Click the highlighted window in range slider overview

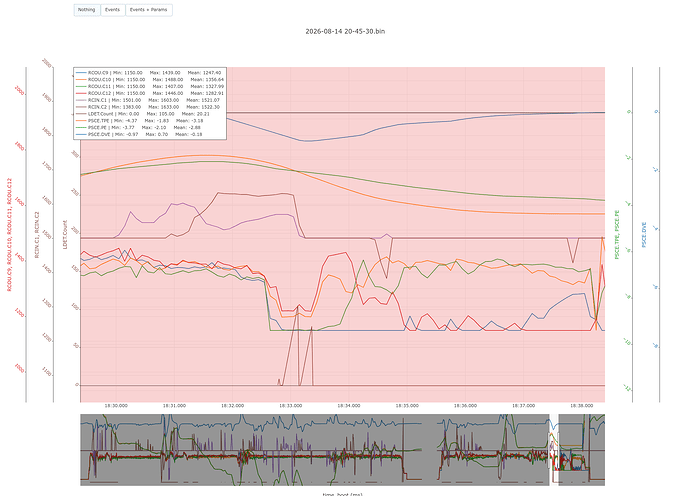(554, 450)
